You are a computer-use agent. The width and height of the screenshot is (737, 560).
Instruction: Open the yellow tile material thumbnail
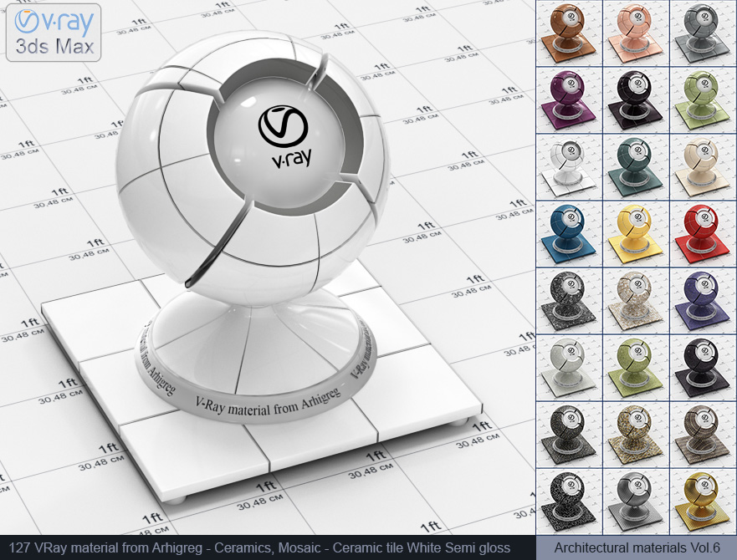(x=636, y=234)
